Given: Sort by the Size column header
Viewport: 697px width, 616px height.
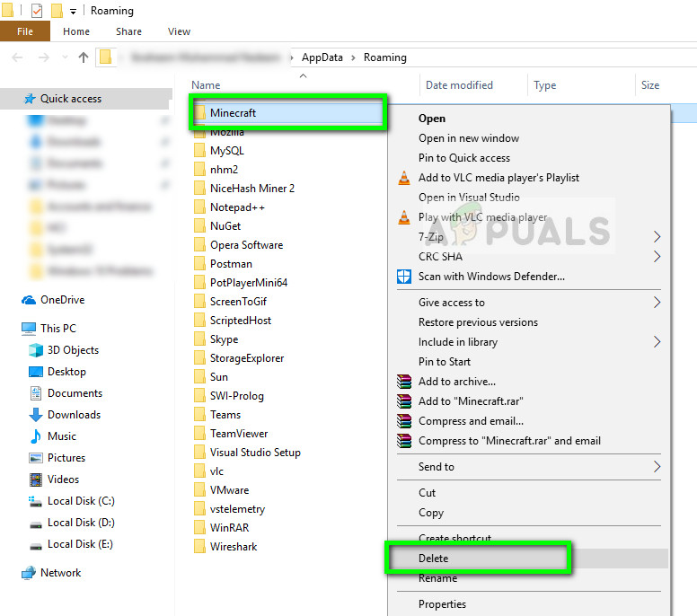Looking at the screenshot, I should (x=650, y=85).
